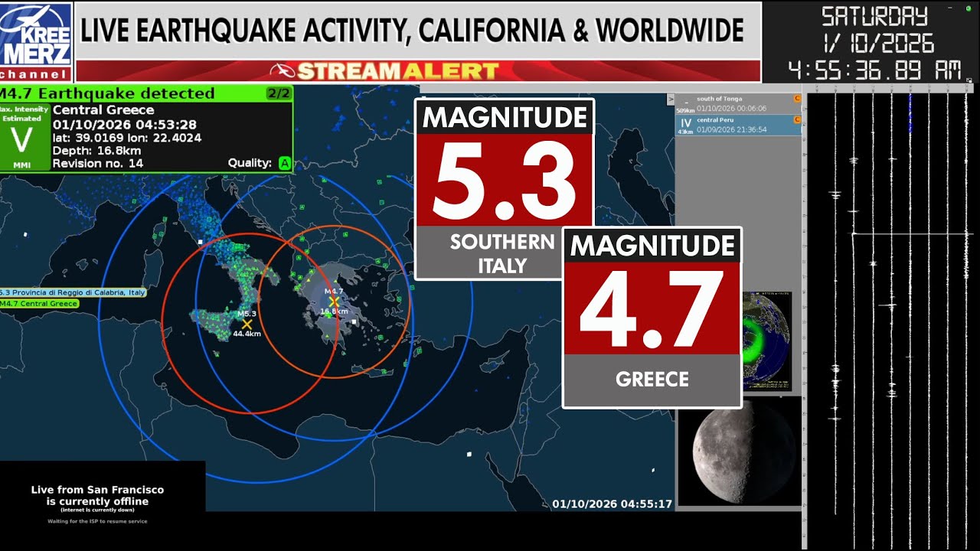Click the Magnitude 5.3 Southern Italy card
Viewport: 980px width, 551px height.
(x=505, y=188)
